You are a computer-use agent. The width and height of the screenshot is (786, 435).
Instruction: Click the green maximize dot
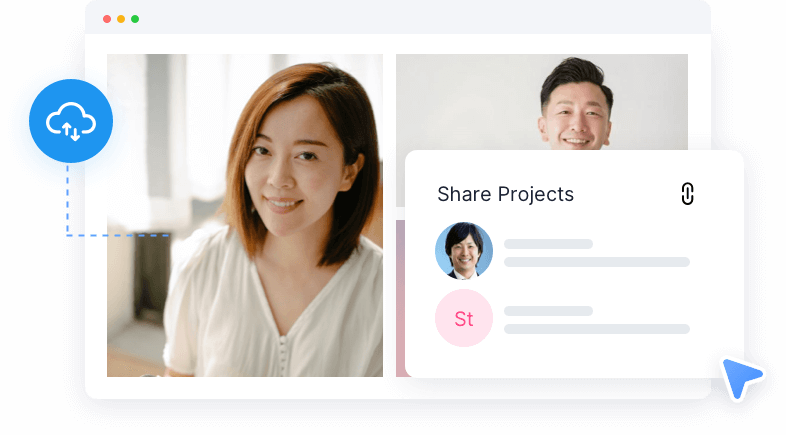pos(135,19)
